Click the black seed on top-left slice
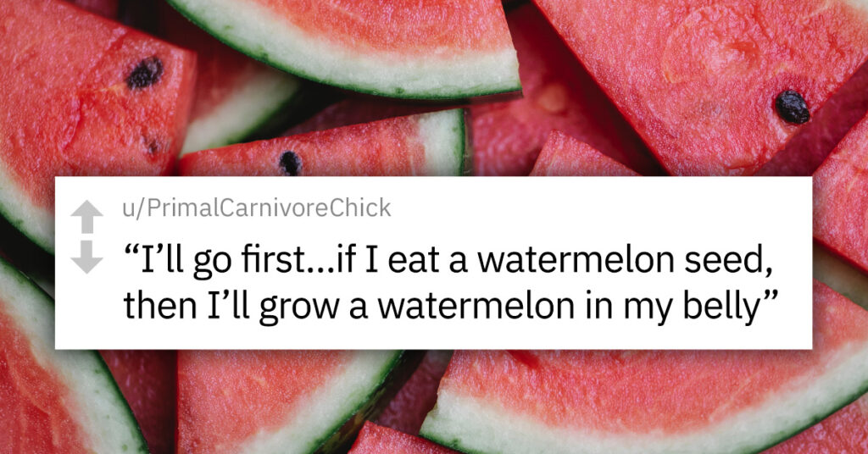 (x=145, y=73)
